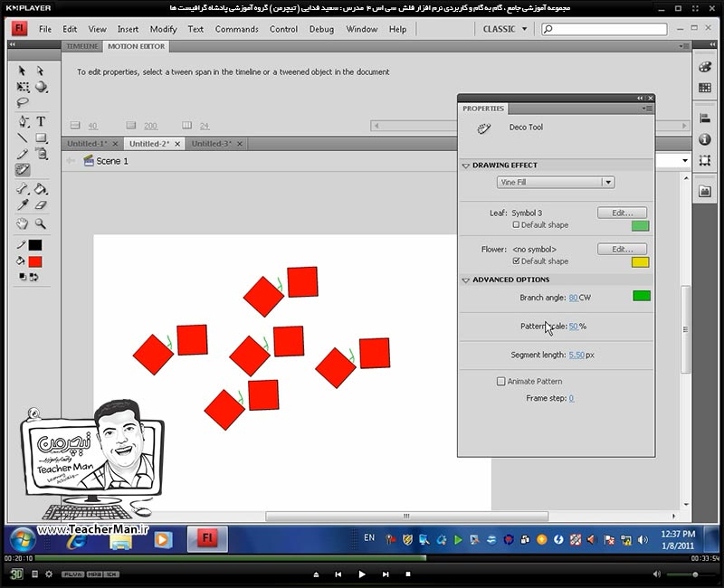
Task: Click the Segment length value 5.50
Action: (576, 355)
